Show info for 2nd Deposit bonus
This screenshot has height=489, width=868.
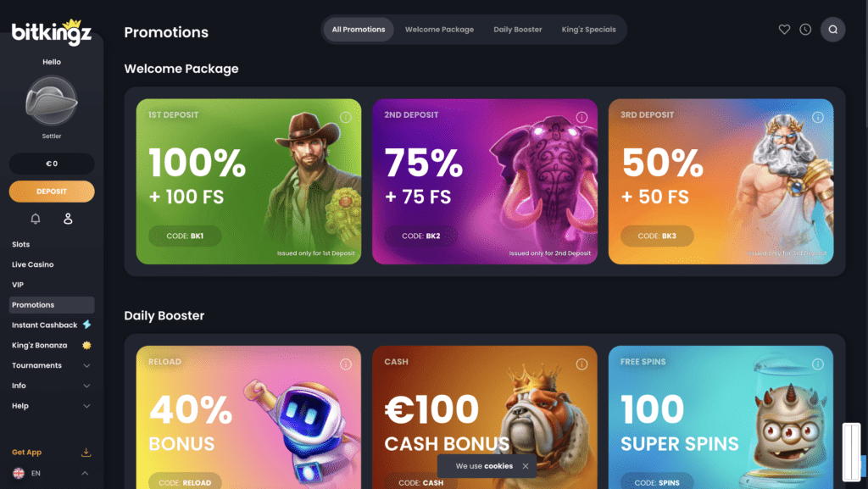pyautogui.click(x=581, y=117)
